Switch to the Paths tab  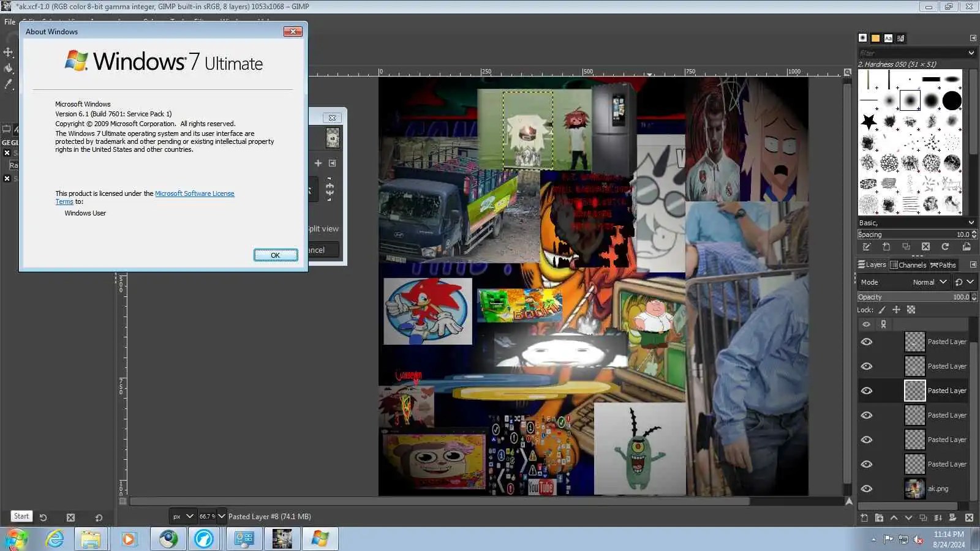coord(943,265)
